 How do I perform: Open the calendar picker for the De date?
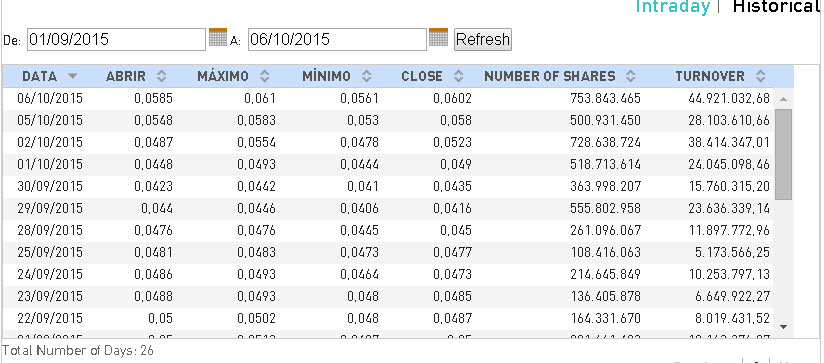tap(218, 37)
